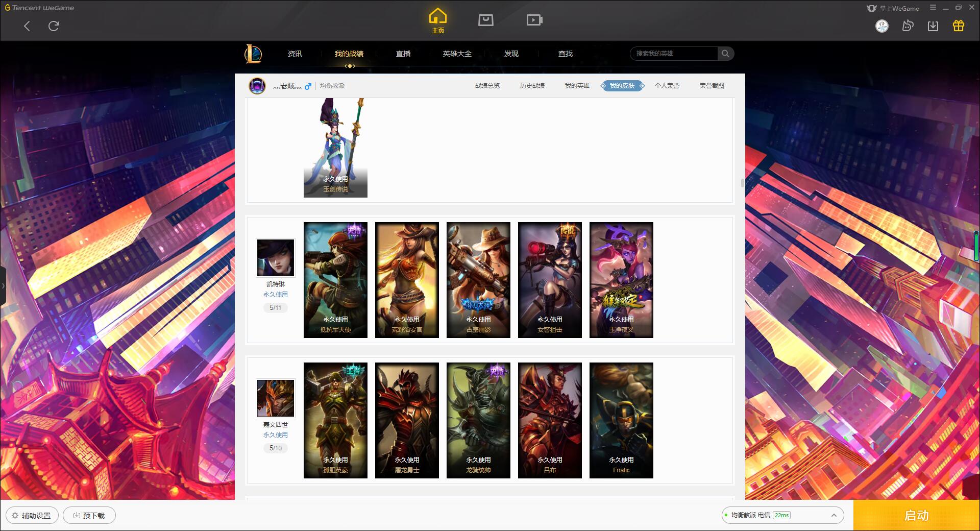The height and width of the screenshot is (531, 980).
Task: Click the 预下载 pre-download button
Action: pos(89,516)
